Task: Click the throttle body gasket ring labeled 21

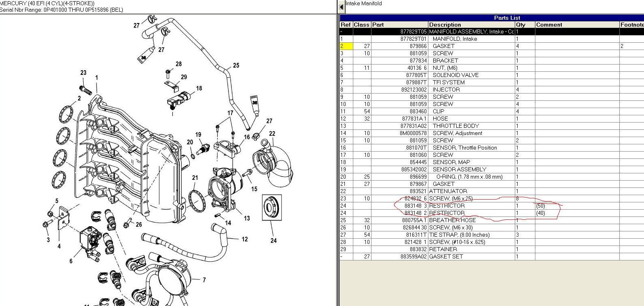Action: tap(197, 201)
